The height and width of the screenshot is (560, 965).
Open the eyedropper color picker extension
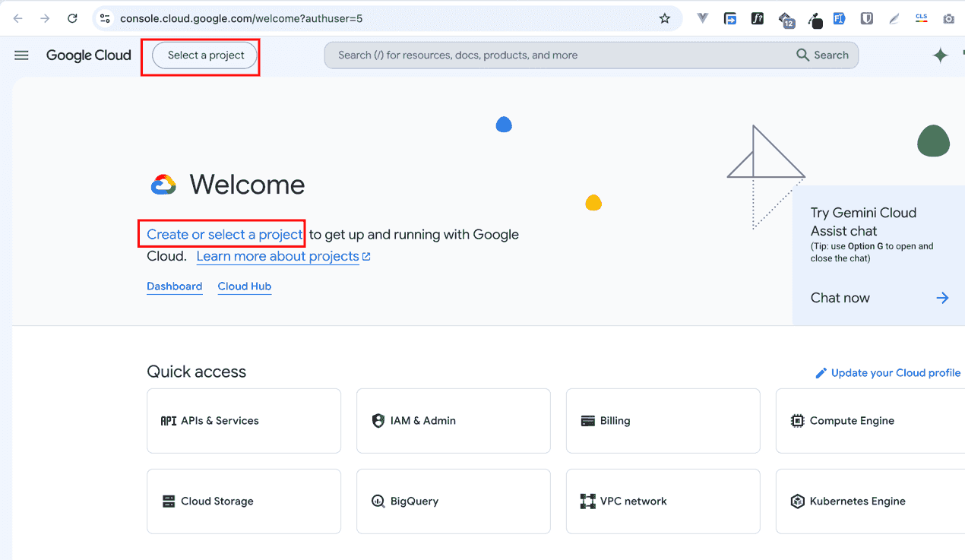click(815, 20)
